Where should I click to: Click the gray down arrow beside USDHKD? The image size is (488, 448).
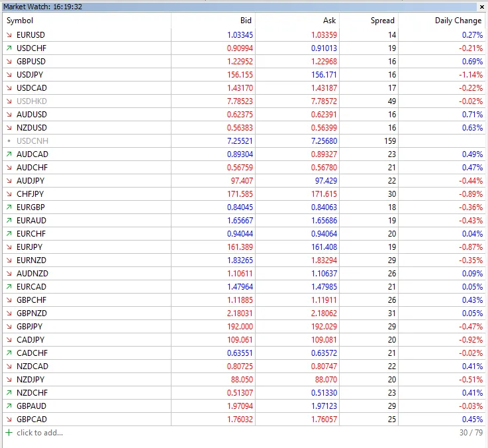coord(9,101)
